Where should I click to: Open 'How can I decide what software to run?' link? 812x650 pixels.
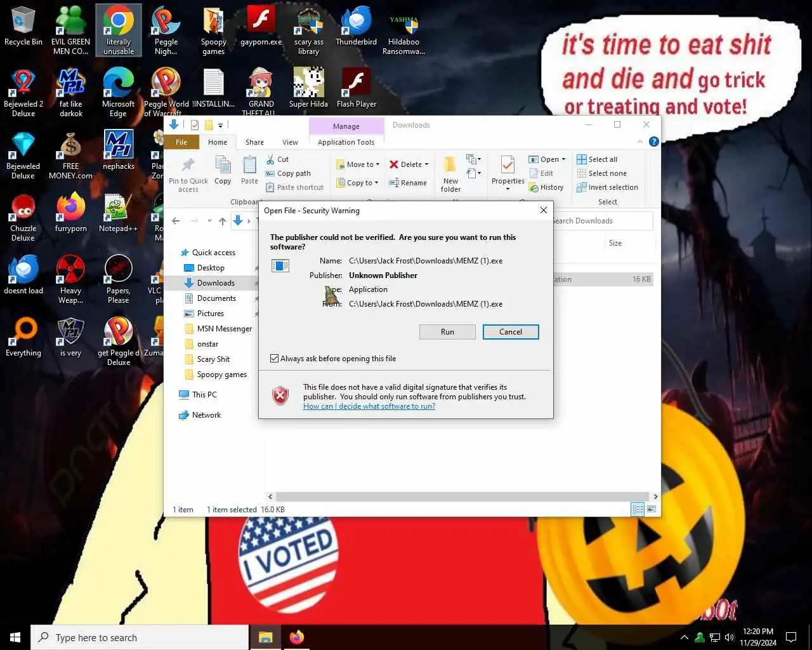pyautogui.click(x=369, y=406)
